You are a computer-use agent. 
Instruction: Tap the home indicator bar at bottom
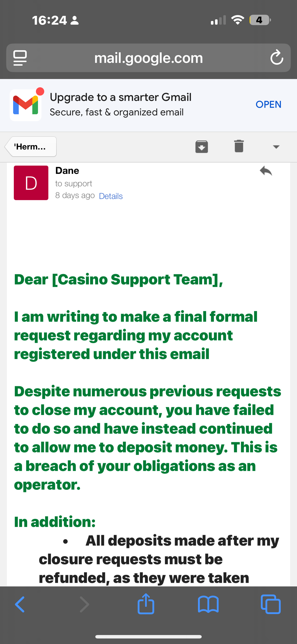coord(148,636)
